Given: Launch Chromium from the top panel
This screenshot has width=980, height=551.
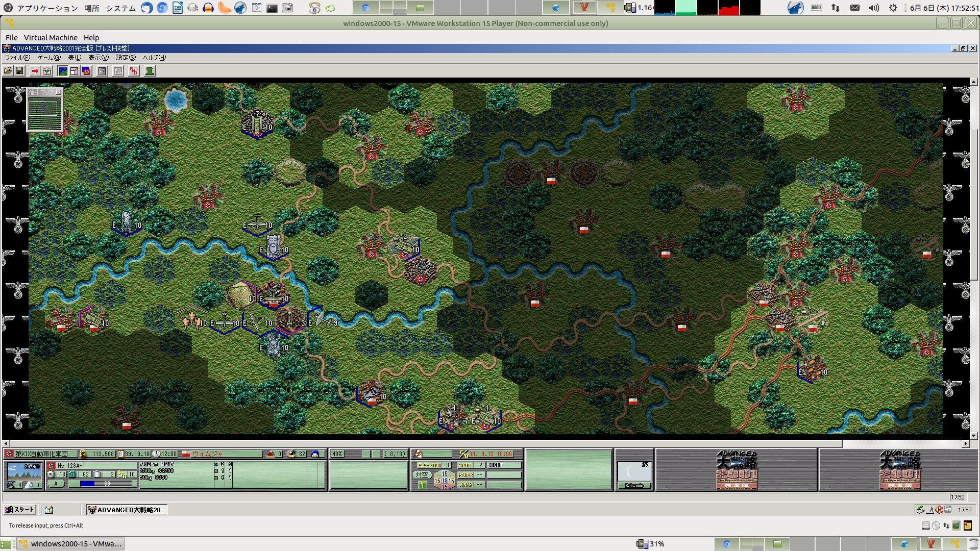Looking at the screenshot, I should click(162, 8).
